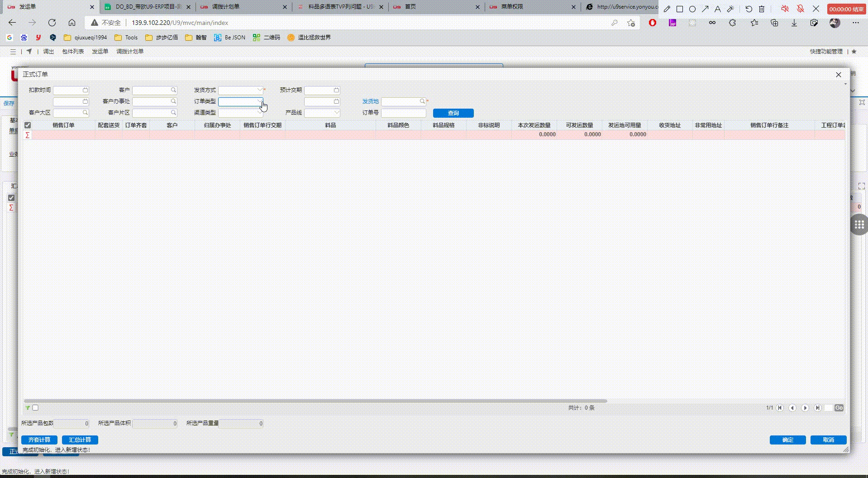The width and height of the screenshot is (868, 478).
Task: Open the 包件列表 menu item
Action: [73, 52]
